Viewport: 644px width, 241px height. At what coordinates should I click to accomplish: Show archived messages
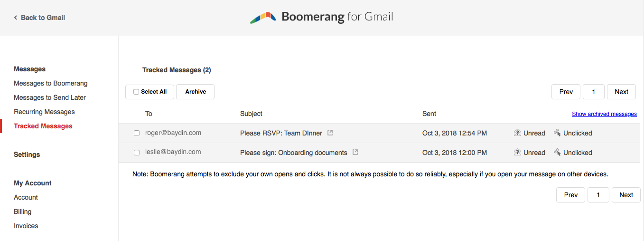click(604, 114)
